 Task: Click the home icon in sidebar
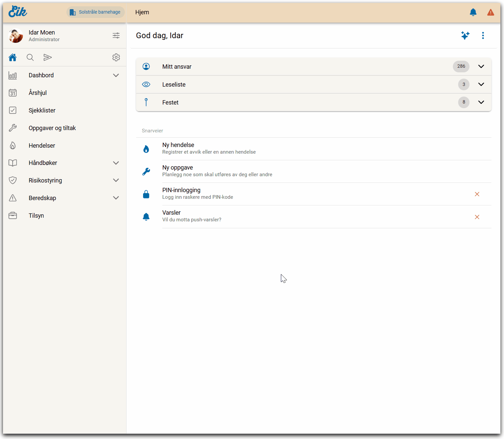coord(13,57)
